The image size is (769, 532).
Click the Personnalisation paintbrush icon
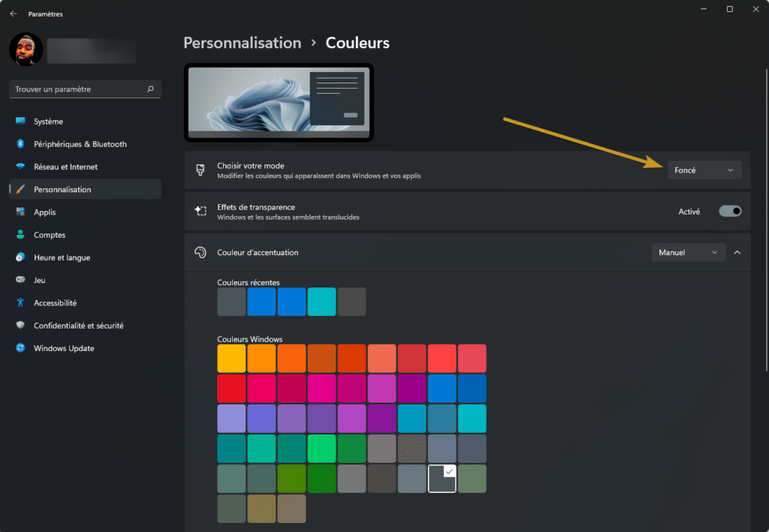pos(20,189)
